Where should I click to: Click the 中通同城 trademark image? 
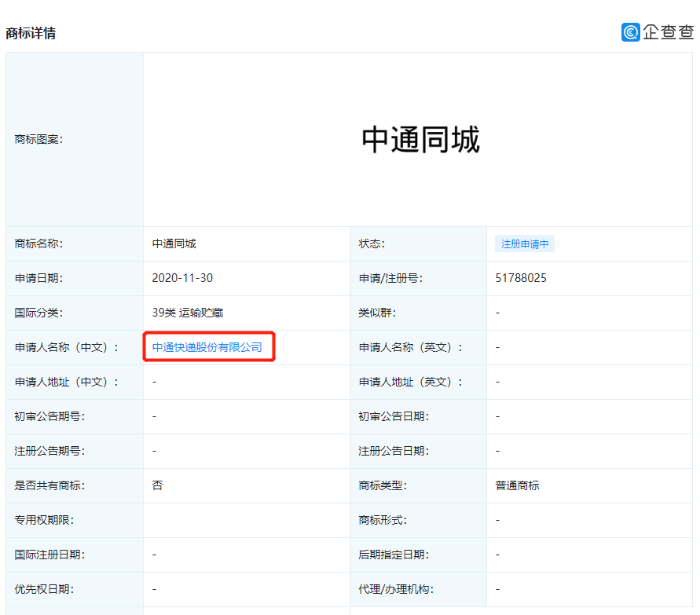click(x=420, y=140)
